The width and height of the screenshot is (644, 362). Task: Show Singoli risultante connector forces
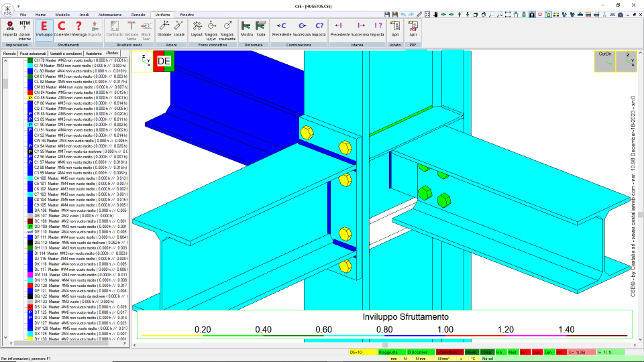pos(227,30)
